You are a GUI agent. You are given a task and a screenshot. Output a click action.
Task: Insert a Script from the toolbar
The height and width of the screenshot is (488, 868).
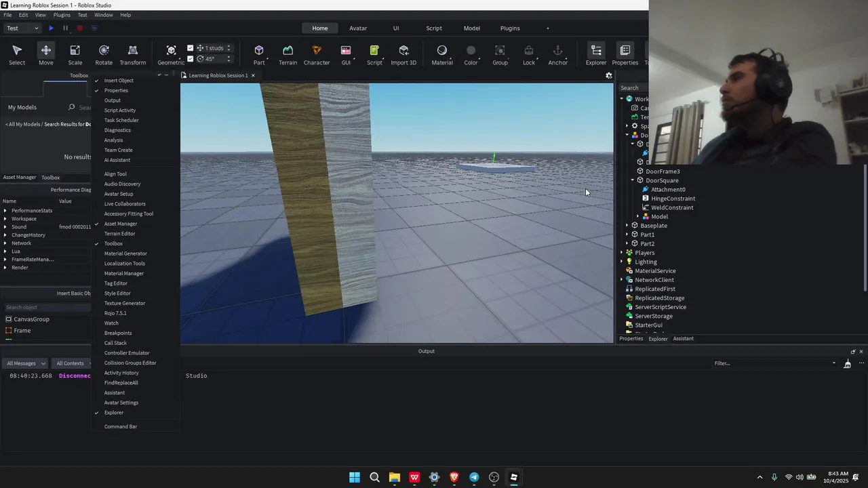[374, 55]
